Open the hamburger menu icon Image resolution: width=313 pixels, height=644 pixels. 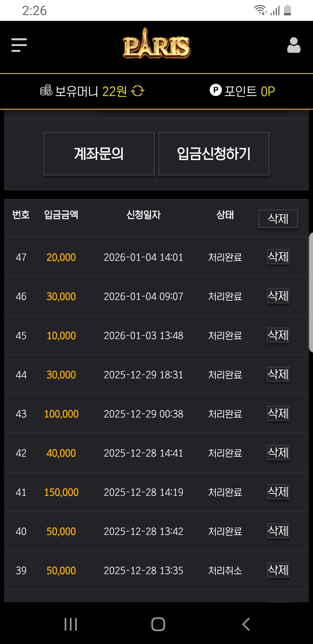[x=19, y=45]
